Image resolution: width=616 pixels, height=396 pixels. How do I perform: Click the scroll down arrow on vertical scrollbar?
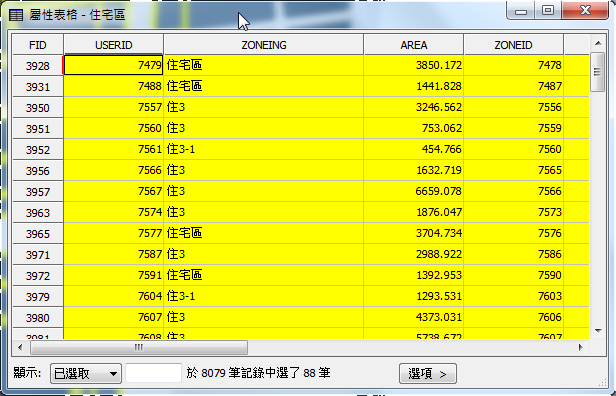(598, 331)
